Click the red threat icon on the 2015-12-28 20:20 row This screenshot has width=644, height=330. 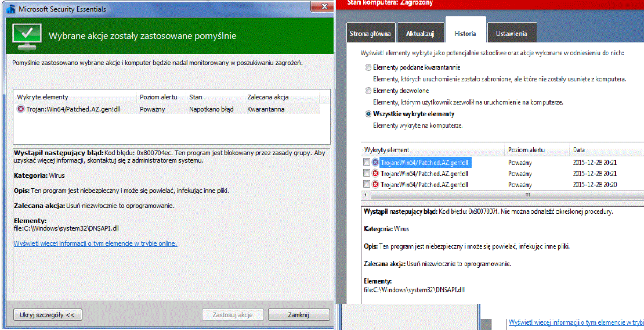click(x=375, y=185)
